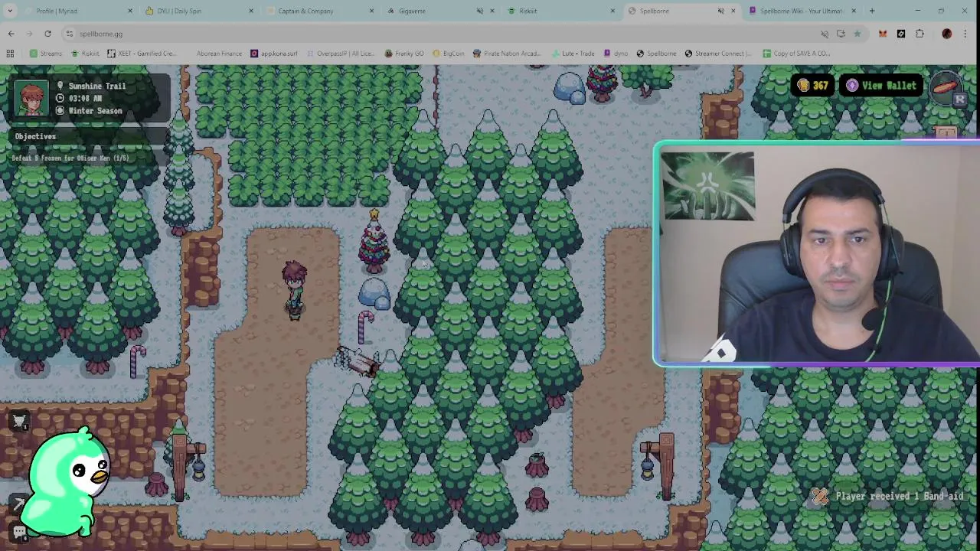Screen dimensions: 980x551
Task: Open the Franky GO bookmark
Action: click(x=404, y=54)
